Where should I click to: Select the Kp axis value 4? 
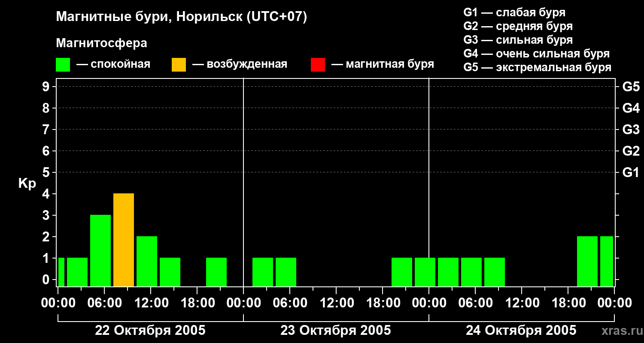47,194
